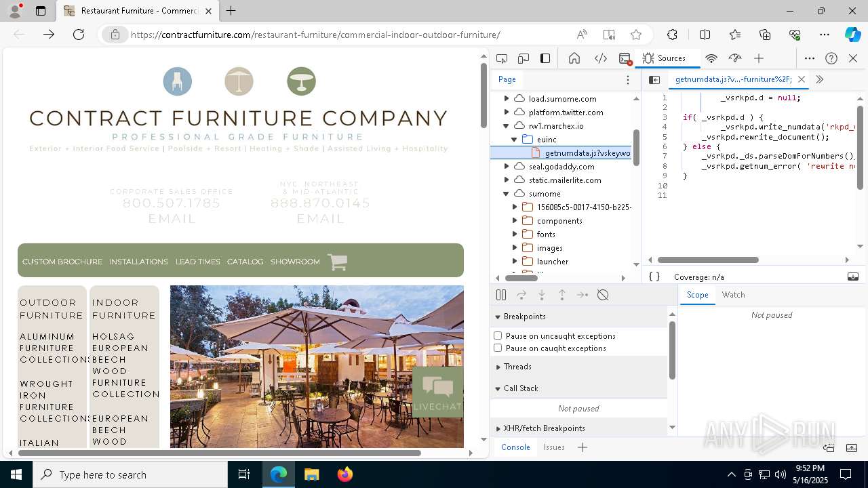The height and width of the screenshot is (488, 868).
Task: Open the shopping cart icon
Action: click(x=337, y=262)
